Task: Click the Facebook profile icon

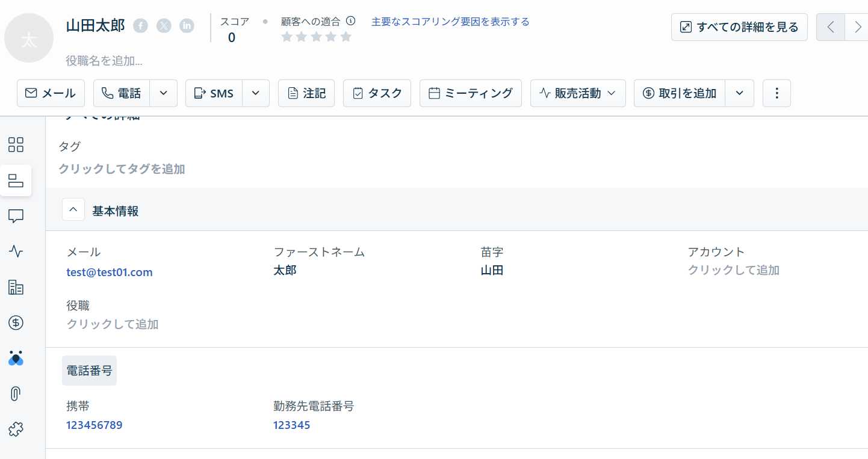Action: tap(140, 26)
